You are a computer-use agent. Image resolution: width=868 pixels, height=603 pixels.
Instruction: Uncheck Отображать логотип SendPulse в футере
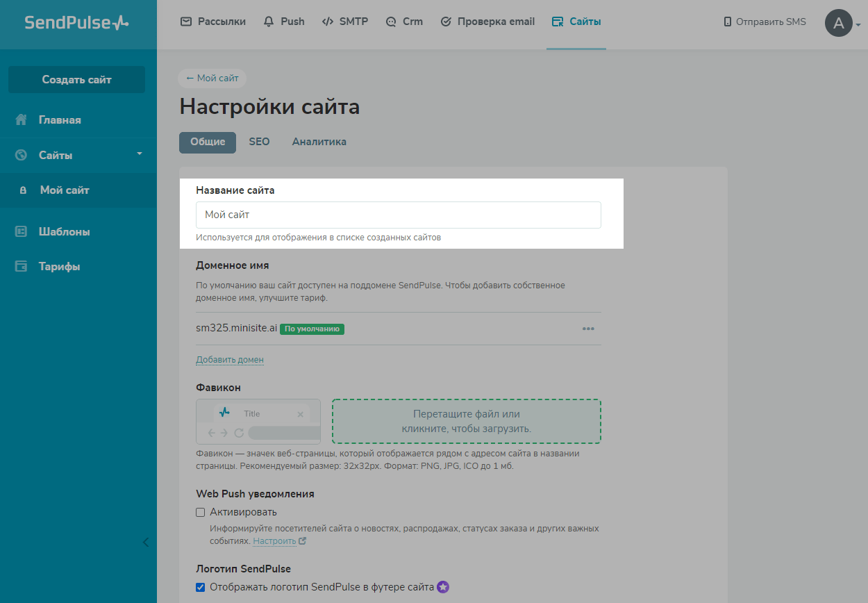tap(200, 587)
